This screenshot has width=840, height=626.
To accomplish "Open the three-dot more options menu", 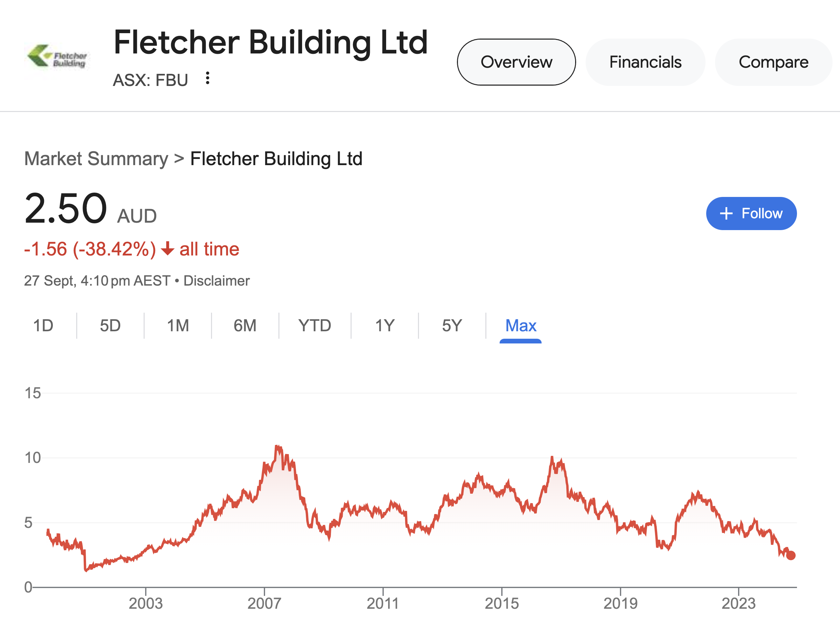I will (x=207, y=78).
